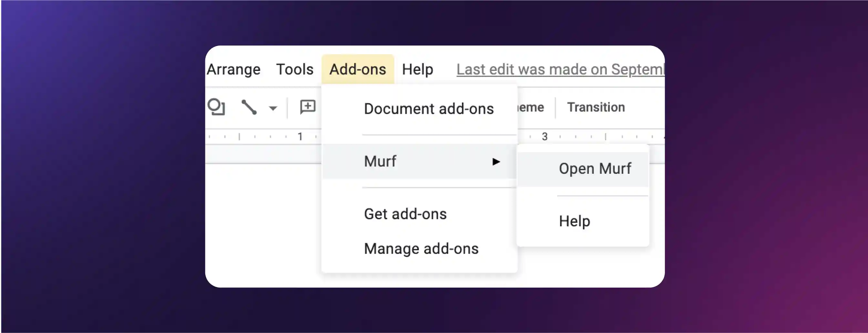Click the partially hidden Theme button
This screenshot has height=333, width=868.
531,107
